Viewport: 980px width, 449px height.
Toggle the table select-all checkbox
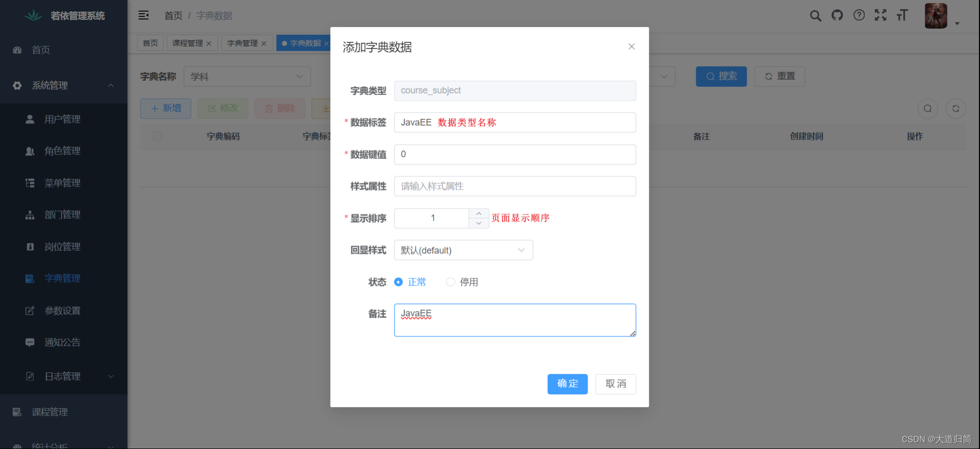click(158, 136)
